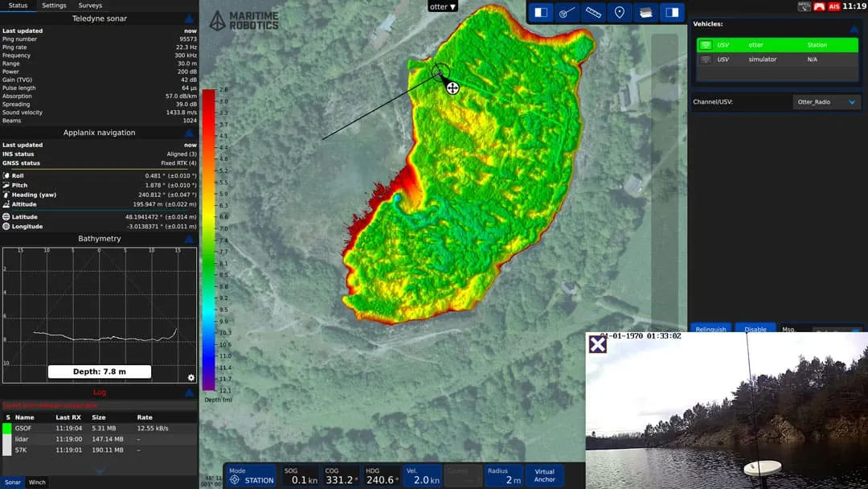Activate the ruler measurement tool
Image resolution: width=868 pixels, height=489 pixels.
[593, 13]
